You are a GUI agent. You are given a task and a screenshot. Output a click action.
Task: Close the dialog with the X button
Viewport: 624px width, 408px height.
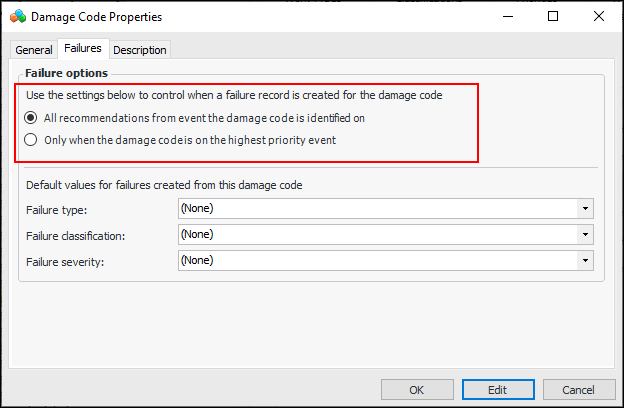click(x=600, y=17)
